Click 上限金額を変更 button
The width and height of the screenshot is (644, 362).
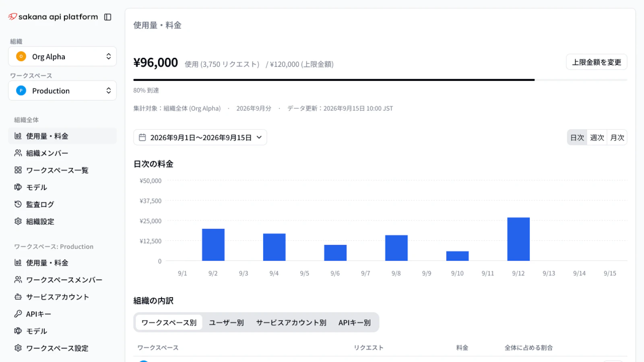[x=597, y=62]
